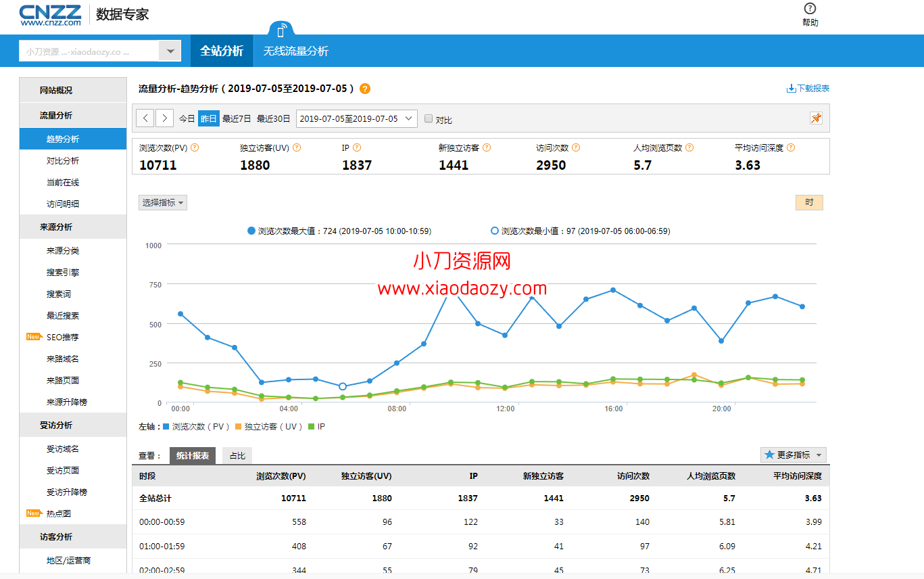Click the download icon of 下载报表
The height and width of the screenshot is (579, 924).
[x=791, y=89]
